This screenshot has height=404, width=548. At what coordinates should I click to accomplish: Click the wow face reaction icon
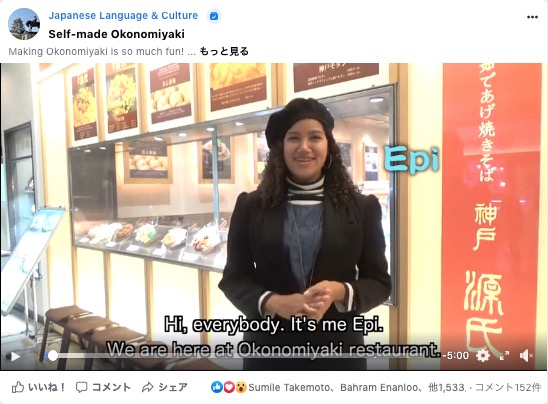point(240,387)
